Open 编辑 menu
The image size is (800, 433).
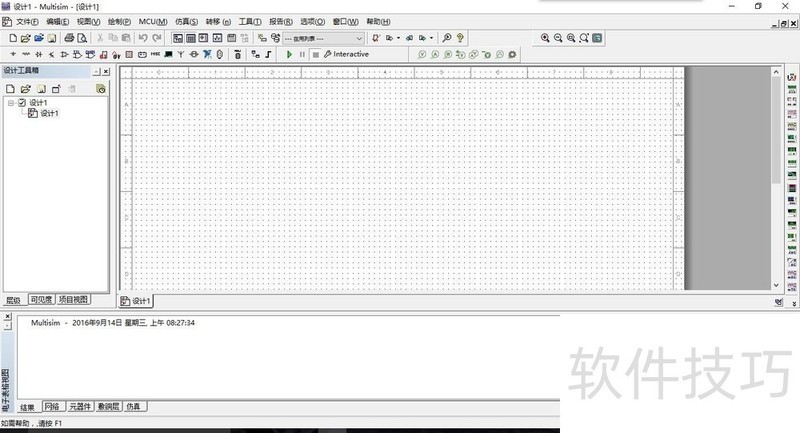tap(57, 22)
